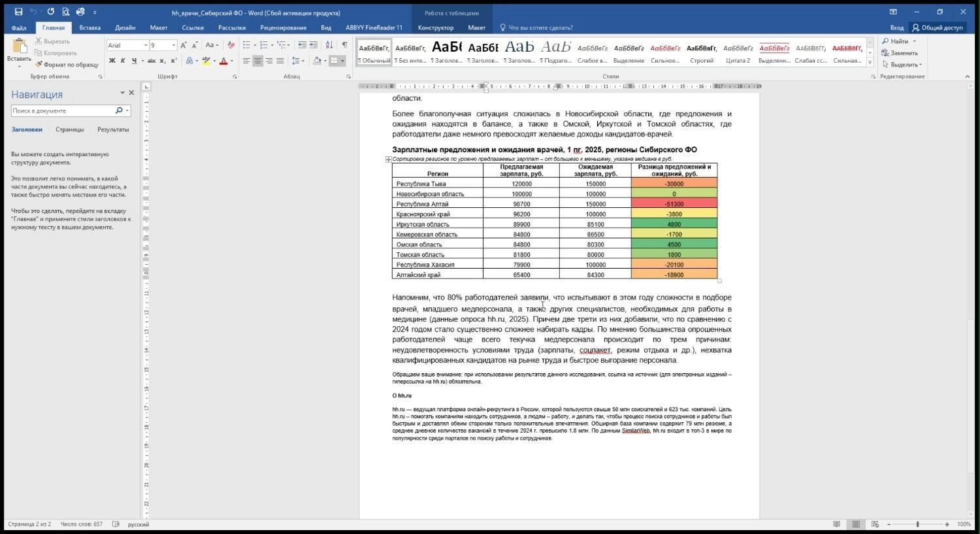Screen dimensions: 980x534
Task: Click the Subscript x₂ icon
Action: click(x=163, y=61)
